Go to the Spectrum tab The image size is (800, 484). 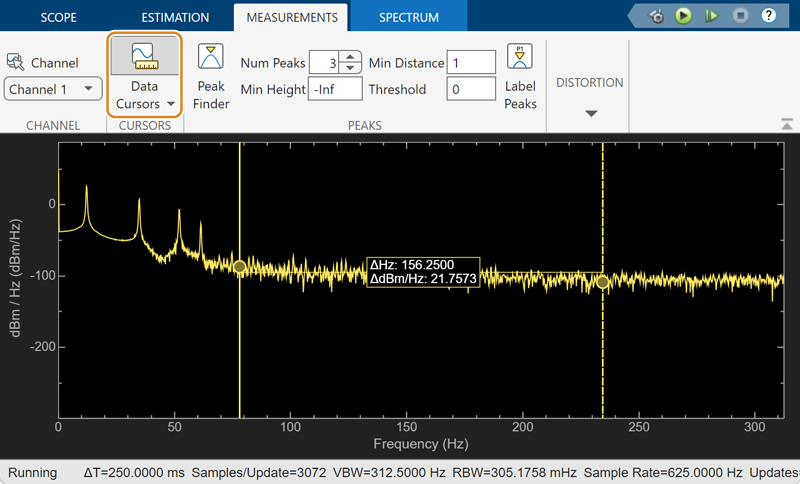(x=408, y=17)
